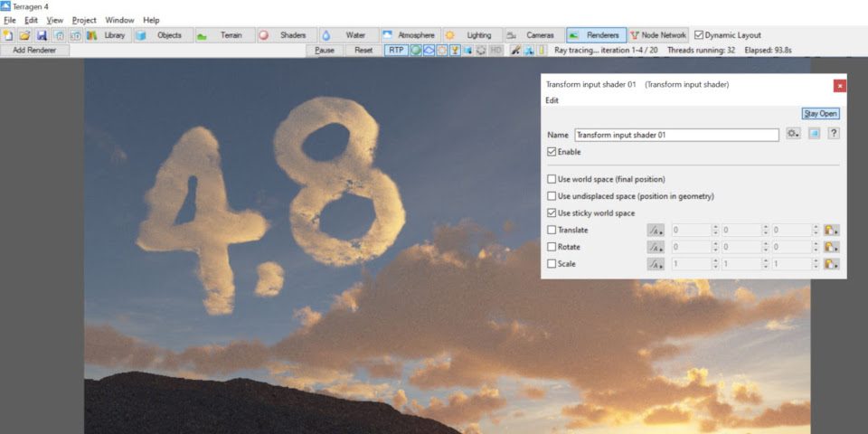Pause the current render
This screenshot has height=434, width=868.
(324, 51)
